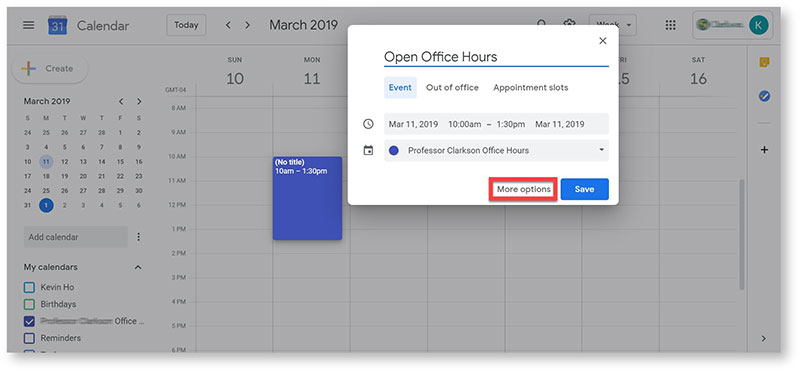Image resolution: width=800 pixels, height=372 pixels.
Task: Select the Event tab
Action: tap(400, 87)
